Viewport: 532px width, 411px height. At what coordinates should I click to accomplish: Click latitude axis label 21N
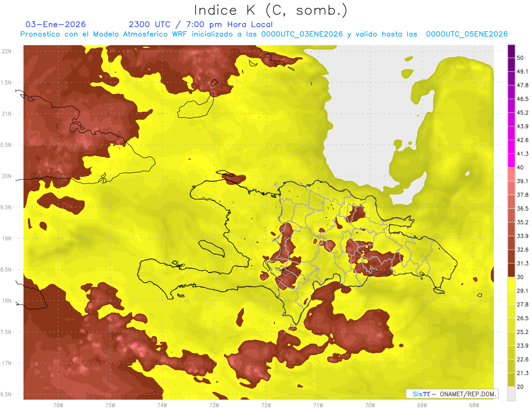pos(8,114)
